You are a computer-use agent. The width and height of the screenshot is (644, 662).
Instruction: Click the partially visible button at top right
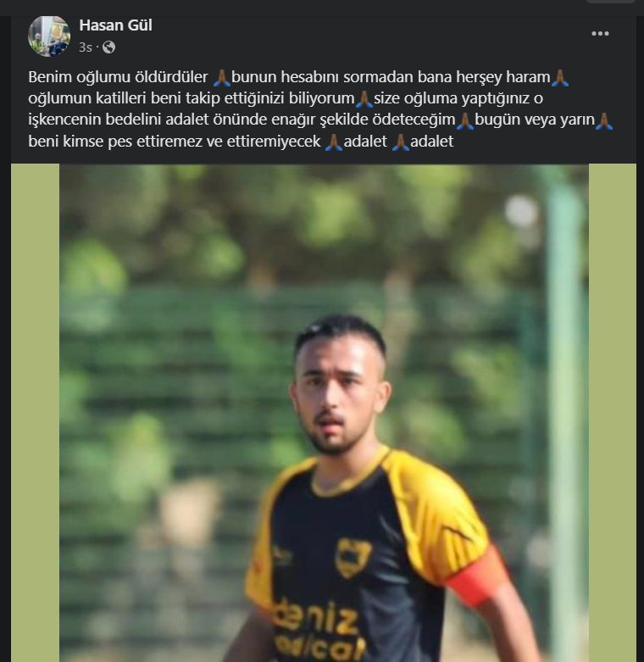pyautogui.click(x=611, y=1)
